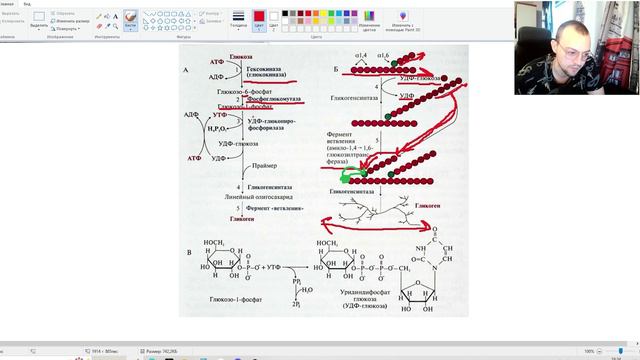Click the Crop image button
Image resolution: width=640 pixels, height=360 pixels.
[63, 13]
